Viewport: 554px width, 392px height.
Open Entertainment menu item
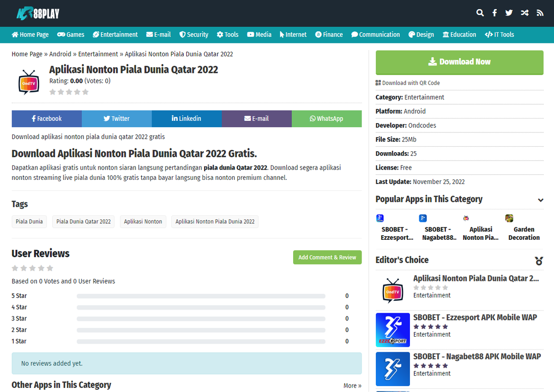115,35
